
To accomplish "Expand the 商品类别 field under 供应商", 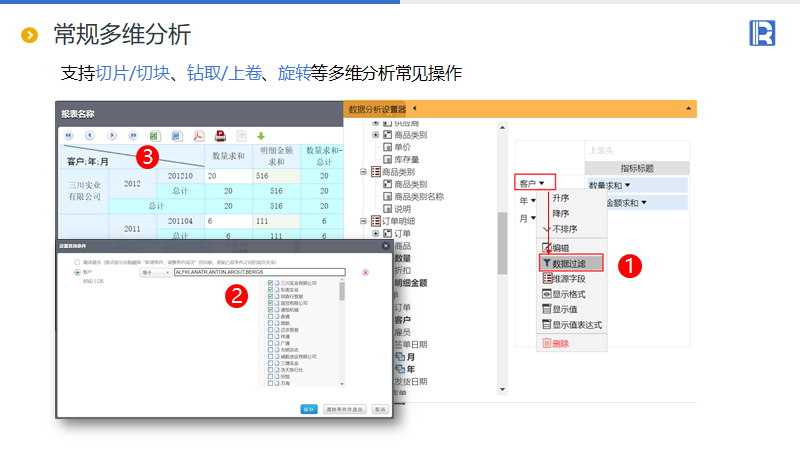I will tap(376, 135).
